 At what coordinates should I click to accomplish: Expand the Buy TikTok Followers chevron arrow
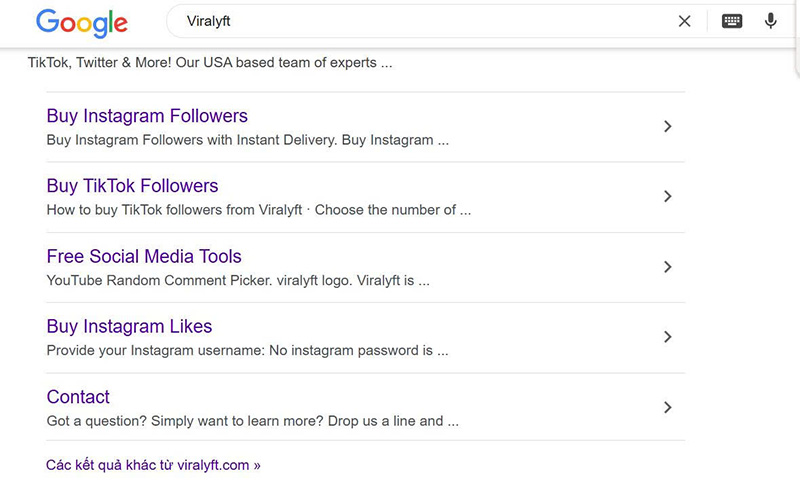coord(667,196)
